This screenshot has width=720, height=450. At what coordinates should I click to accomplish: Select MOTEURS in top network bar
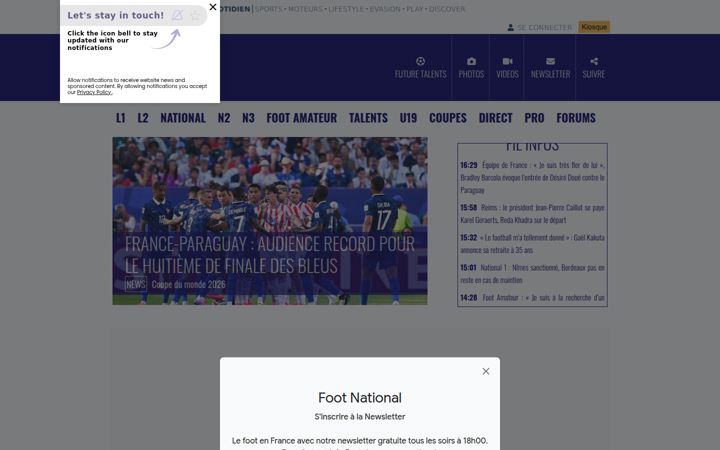[305, 9]
